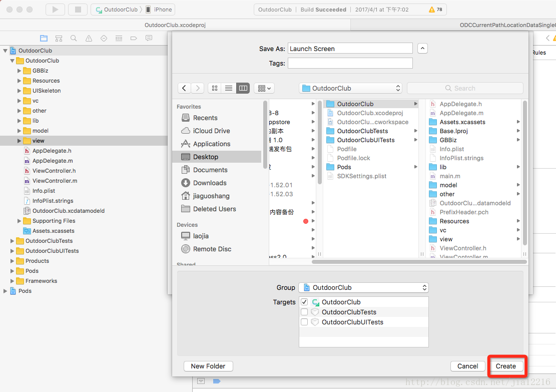Open the Find navigator magnifier icon
The height and width of the screenshot is (392, 556).
(74, 39)
